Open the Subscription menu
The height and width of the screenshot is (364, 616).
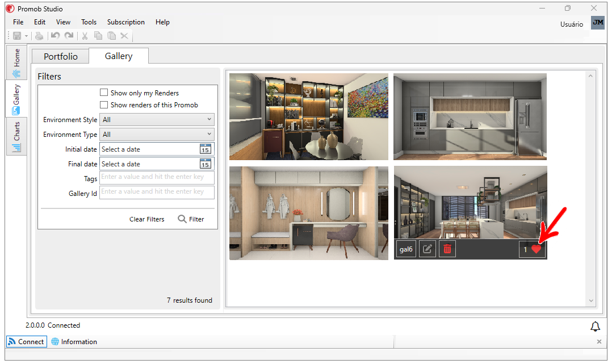125,22
